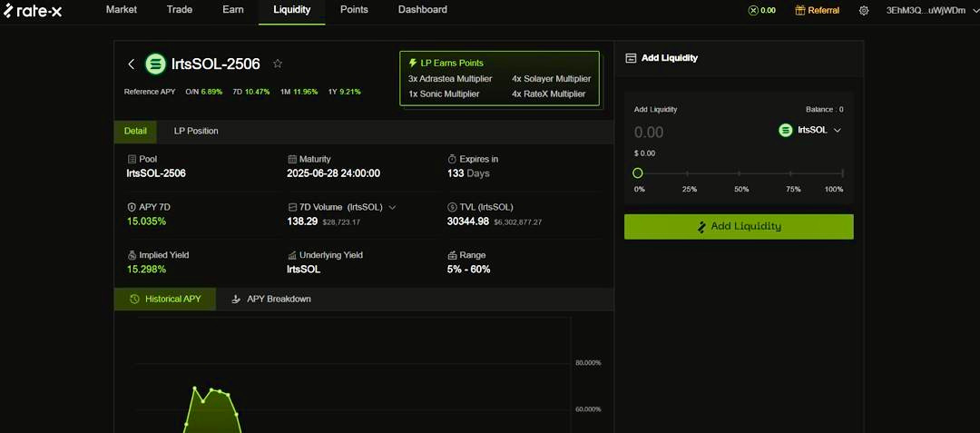Open the Liquidity menu
980x433 pixels.
coord(292,10)
